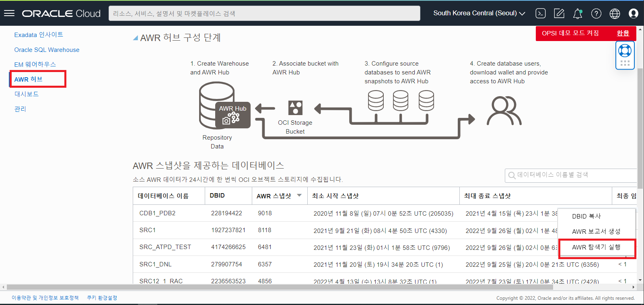Click the horizontal scrollbar at bottom
The image size is (644, 305).
pos(280,287)
